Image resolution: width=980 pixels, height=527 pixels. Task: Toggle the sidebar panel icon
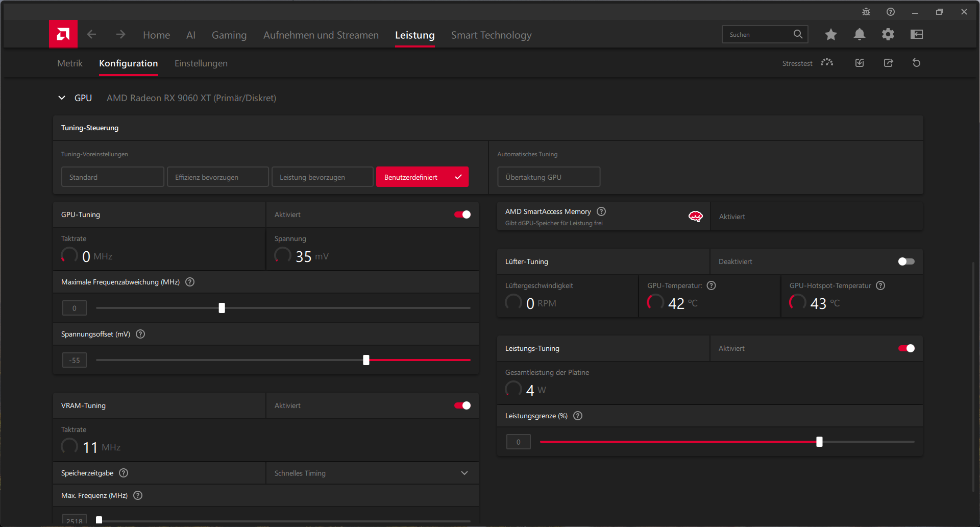[x=917, y=34]
